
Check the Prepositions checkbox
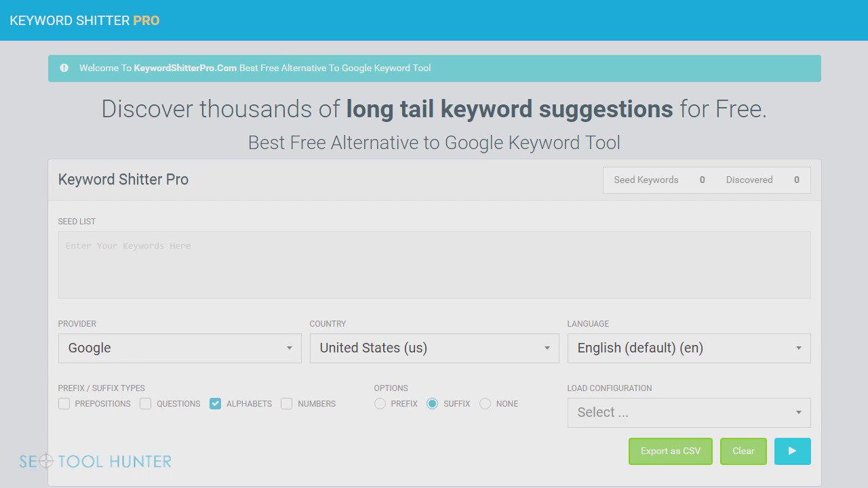[x=64, y=404]
